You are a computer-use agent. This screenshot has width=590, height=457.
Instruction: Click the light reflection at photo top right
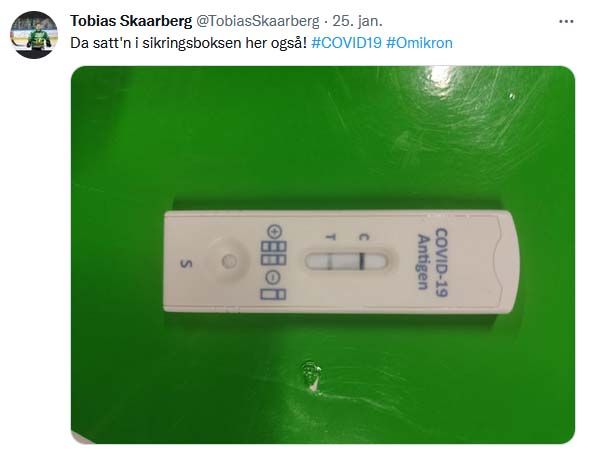(x=438, y=77)
